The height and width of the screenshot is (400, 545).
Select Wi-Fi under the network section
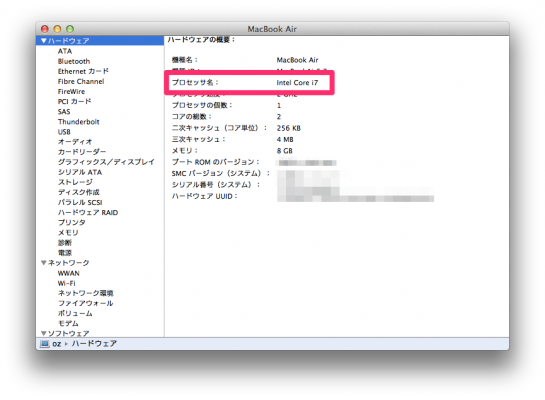pyautogui.click(x=66, y=283)
